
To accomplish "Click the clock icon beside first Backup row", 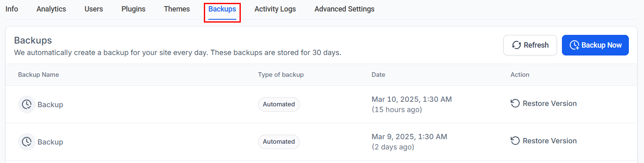I will click(x=27, y=104).
